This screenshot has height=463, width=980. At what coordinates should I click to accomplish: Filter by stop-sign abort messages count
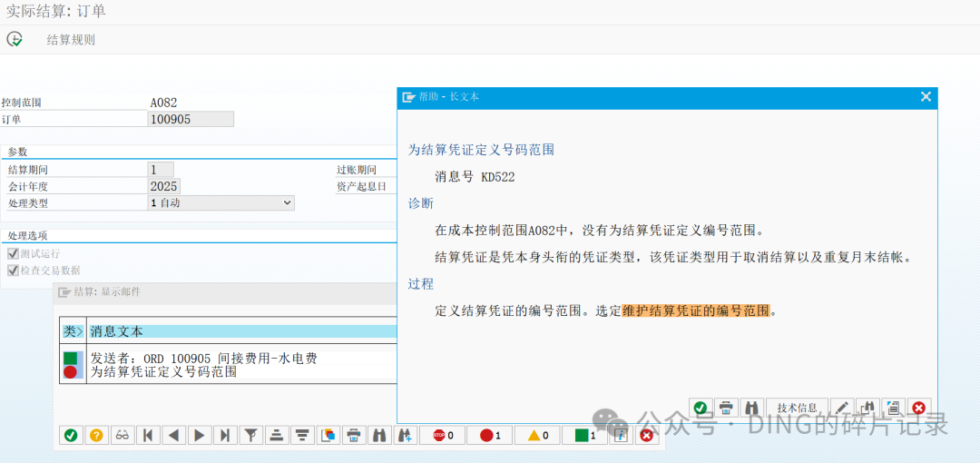(443, 435)
